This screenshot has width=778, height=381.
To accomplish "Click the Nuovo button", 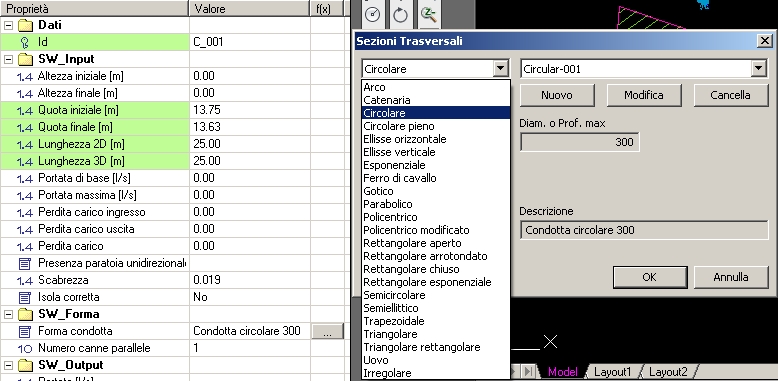I will tap(557, 95).
